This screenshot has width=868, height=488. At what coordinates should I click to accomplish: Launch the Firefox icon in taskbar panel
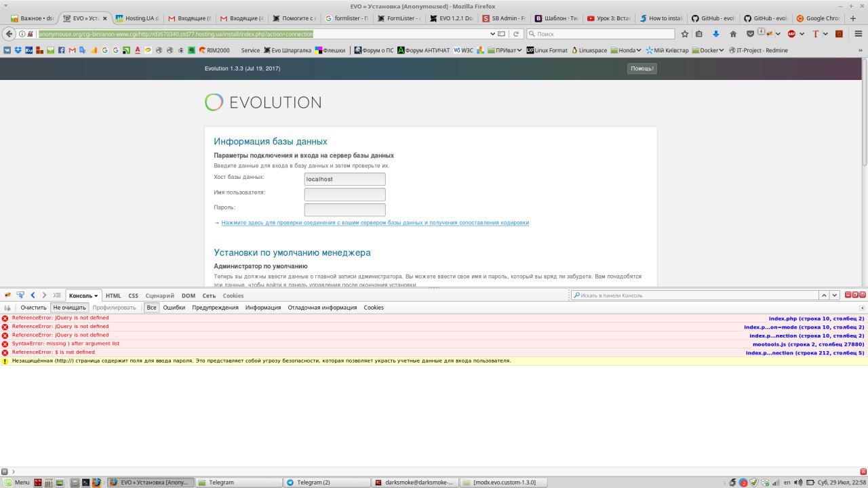(x=97, y=483)
